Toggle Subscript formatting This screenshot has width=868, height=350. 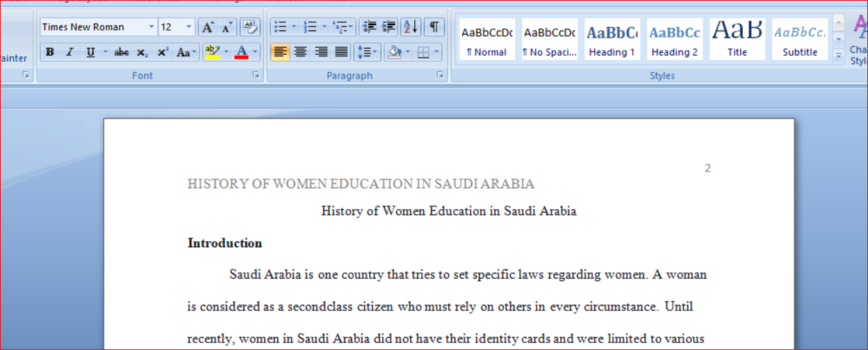click(x=142, y=52)
